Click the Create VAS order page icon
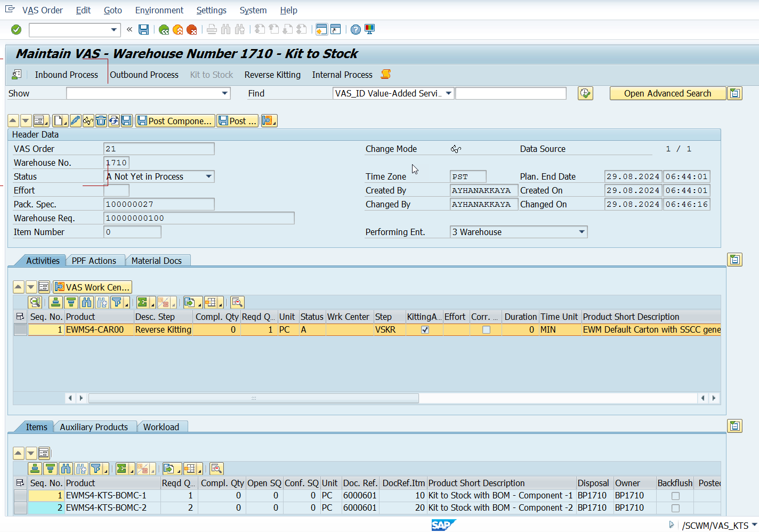 tap(59, 121)
